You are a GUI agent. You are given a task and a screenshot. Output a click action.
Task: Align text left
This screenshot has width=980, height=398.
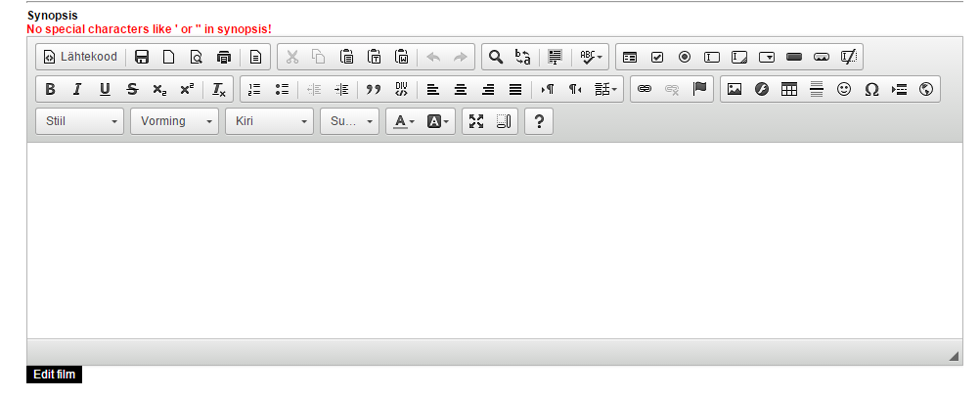click(x=433, y=89)
